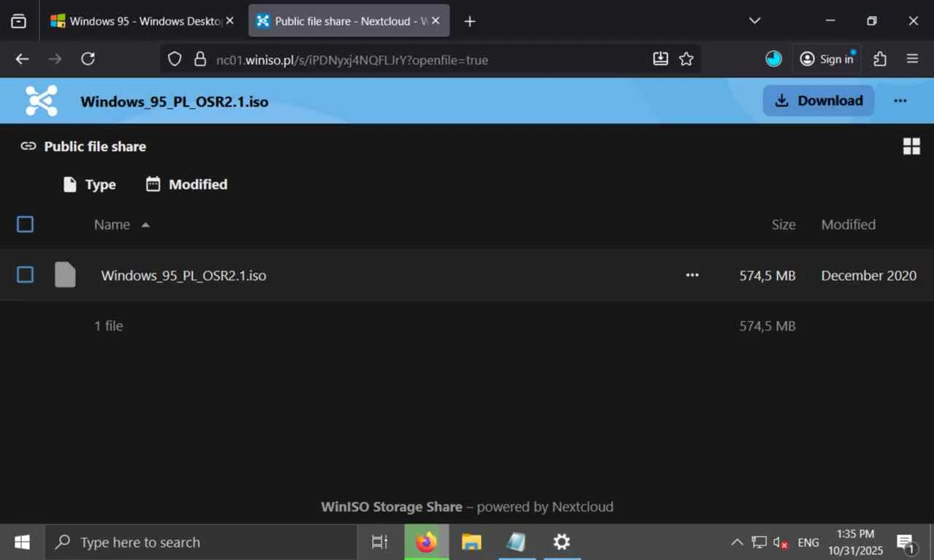Click the shield tracking protection icon
This screenshot has height=560, width=934.
(x=174, y=59)
